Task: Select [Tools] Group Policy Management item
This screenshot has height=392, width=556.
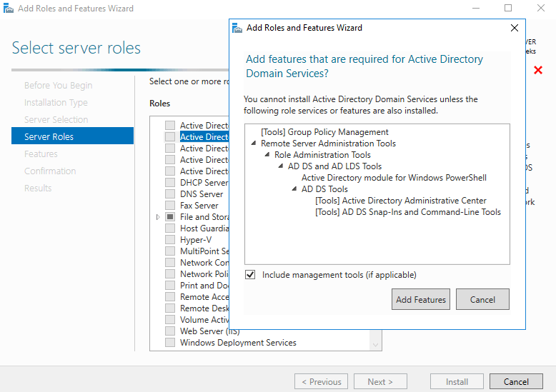Action: [x=324, y=132]
